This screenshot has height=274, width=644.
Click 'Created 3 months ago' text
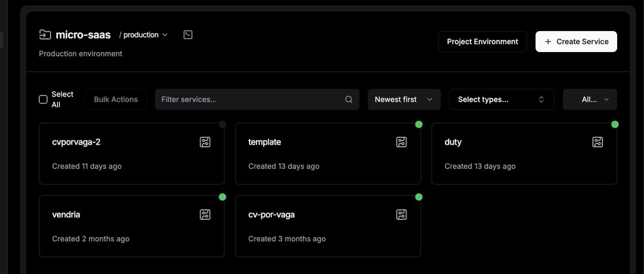coord(287,239)
